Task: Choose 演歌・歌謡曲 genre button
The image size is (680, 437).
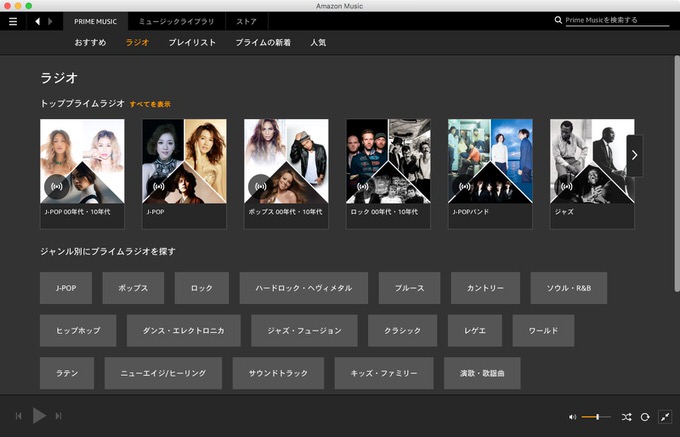Action: (482, 373)
